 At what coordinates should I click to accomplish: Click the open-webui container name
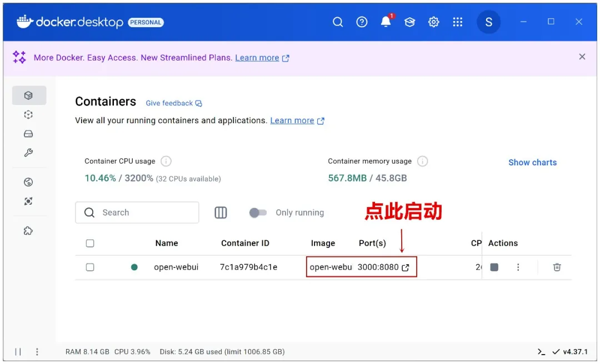(176, 267)
